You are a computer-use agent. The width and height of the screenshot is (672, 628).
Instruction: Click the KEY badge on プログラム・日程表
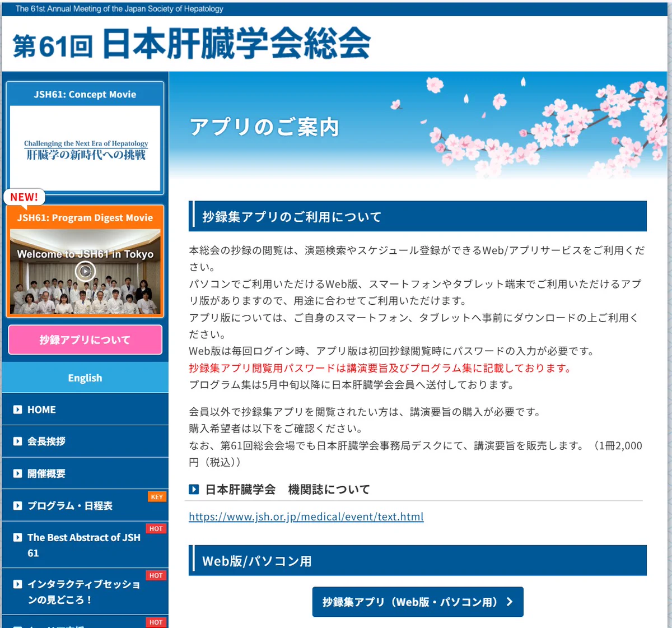tap(157, 497)
